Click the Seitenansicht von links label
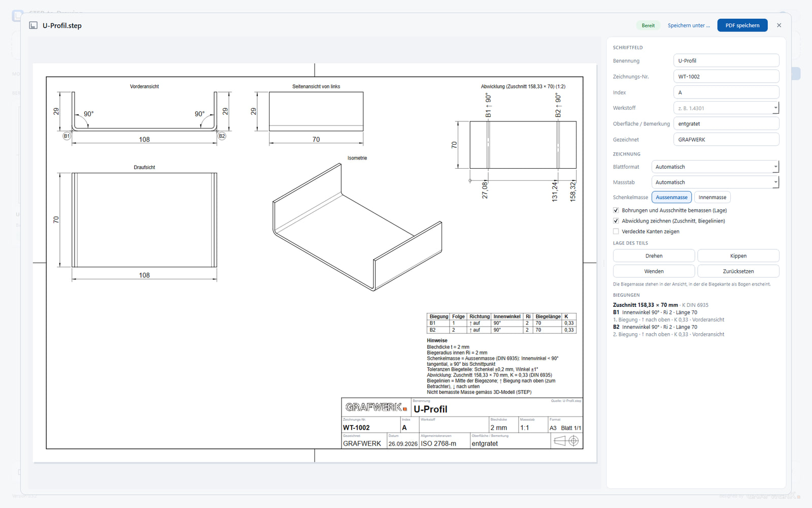The height and width of the screenshot is (508, 812). [x=316, y=87]
